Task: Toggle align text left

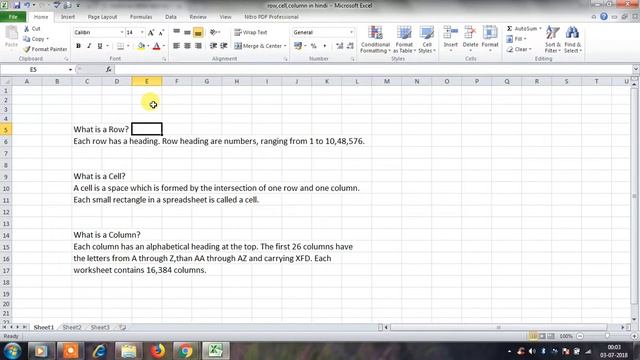Action: (176, 46)
